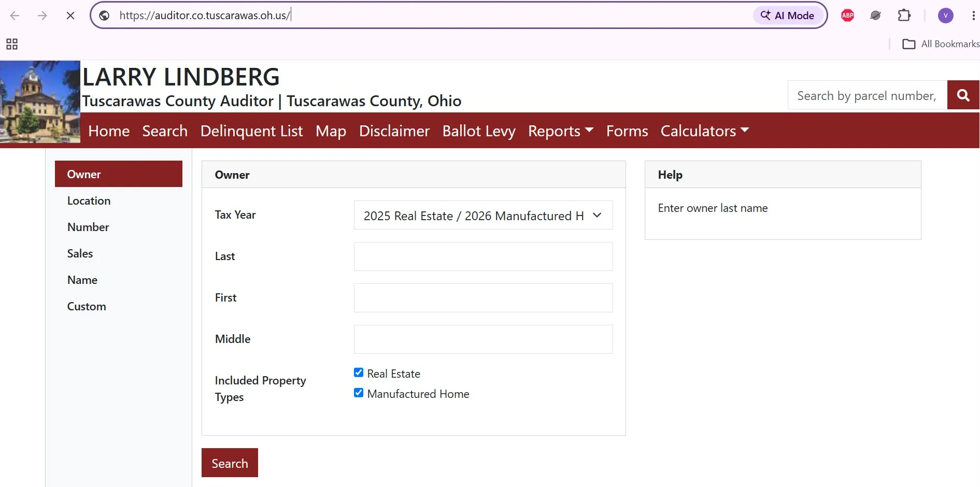The image size is (980, 487).
Task: Select the Location search tab
Action: 119,200
